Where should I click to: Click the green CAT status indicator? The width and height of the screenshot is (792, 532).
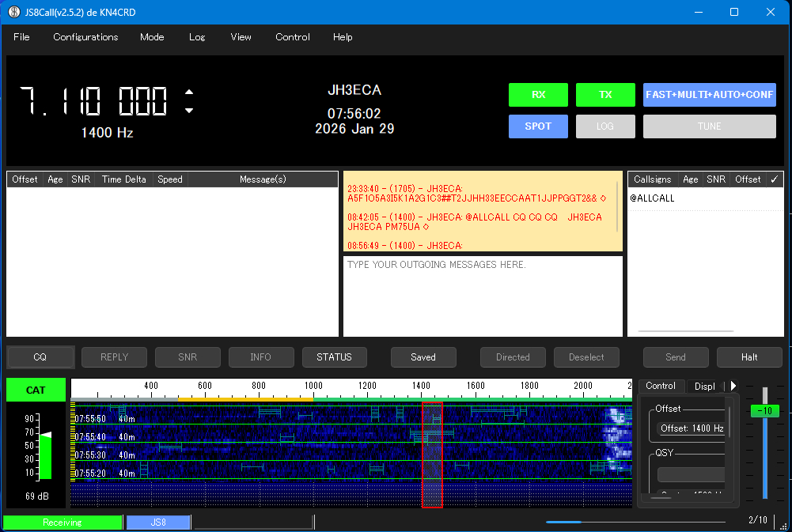pyautogui.click(x=36, y=390)
